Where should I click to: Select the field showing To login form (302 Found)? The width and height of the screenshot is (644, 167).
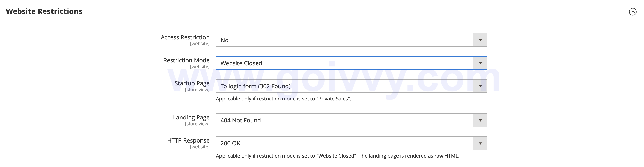325,86
